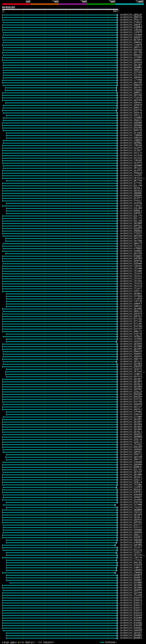Select hit label UniRef100_Q9Y796
The width and height of the screenshot is (146, 644).
(x=131, y=52)
